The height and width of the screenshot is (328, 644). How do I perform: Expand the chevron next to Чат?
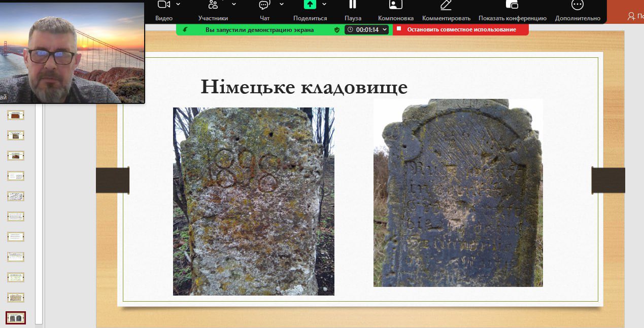pyautogui.click(x=282, y=4)
